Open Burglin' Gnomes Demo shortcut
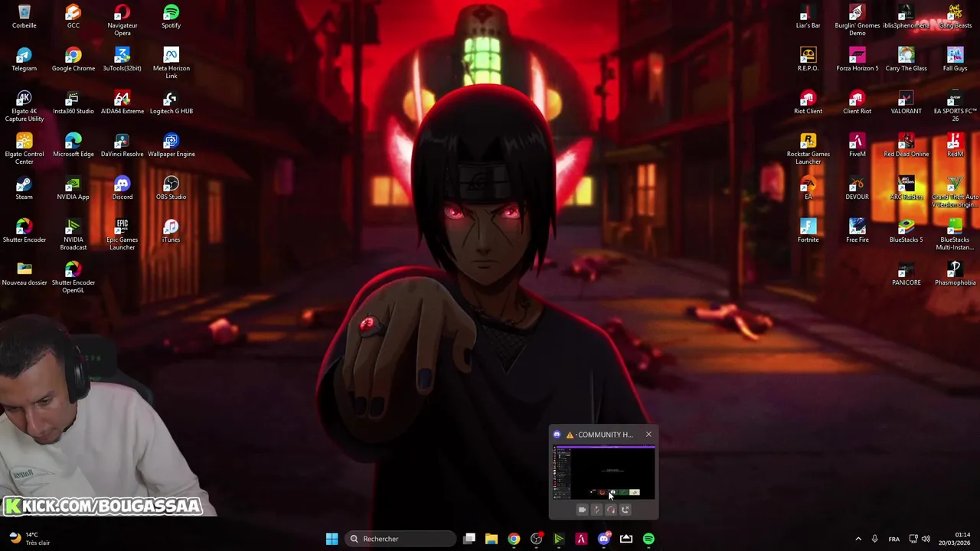The height and width of the screenshot is (551, 980). 857,20
